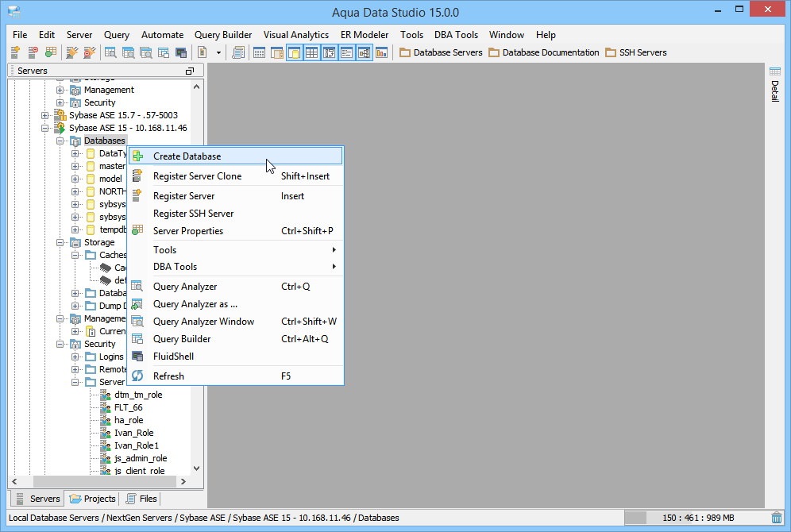
Task: Click the Connect plug icon in toolbar
Action: coord(72,52)
